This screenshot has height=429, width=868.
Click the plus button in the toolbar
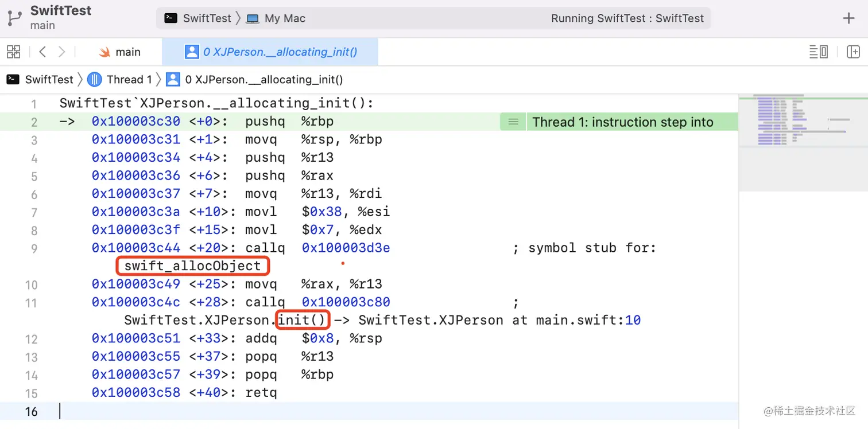pyautogui.click(x=848, y=18)
